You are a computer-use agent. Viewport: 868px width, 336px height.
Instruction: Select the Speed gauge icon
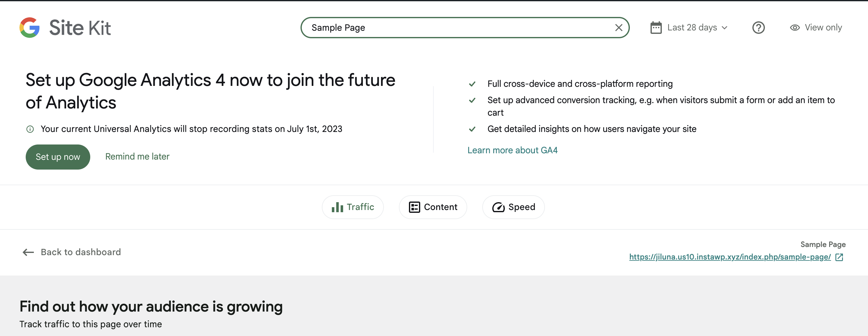point(498,207)
